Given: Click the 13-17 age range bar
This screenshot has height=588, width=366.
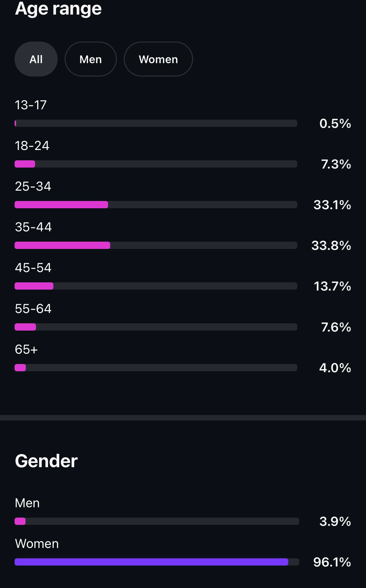Looking at the screenshot, I should point(156,123).
